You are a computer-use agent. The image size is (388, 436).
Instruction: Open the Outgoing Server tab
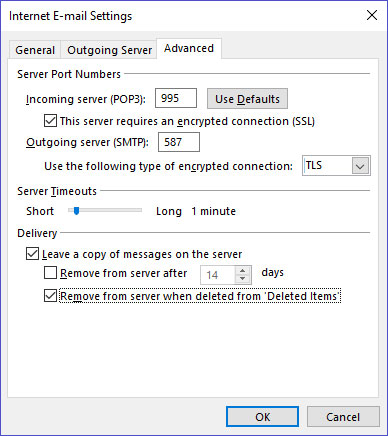(109, 50)
